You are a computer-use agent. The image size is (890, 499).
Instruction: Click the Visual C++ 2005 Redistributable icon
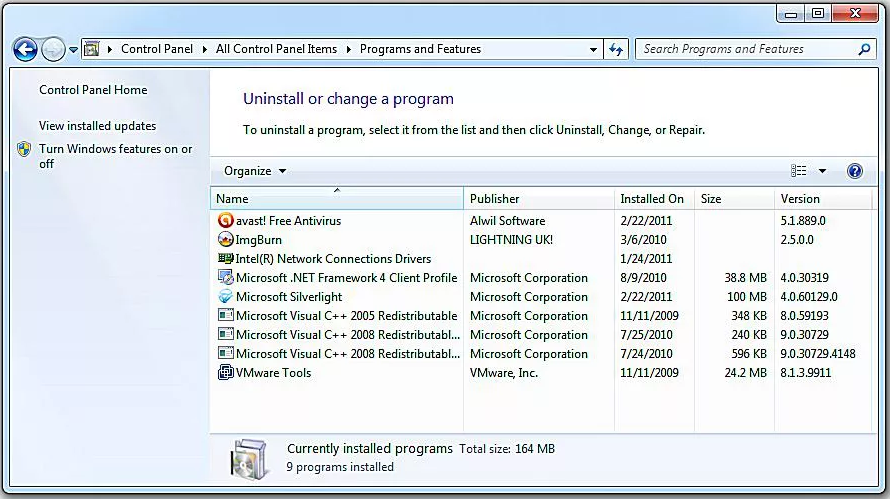225,315
